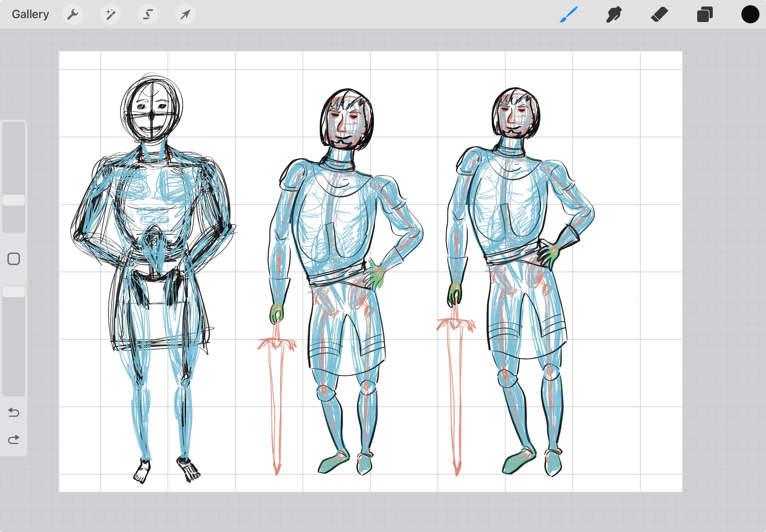Open the black color picker swatch
766x532 pixels.
750,14
